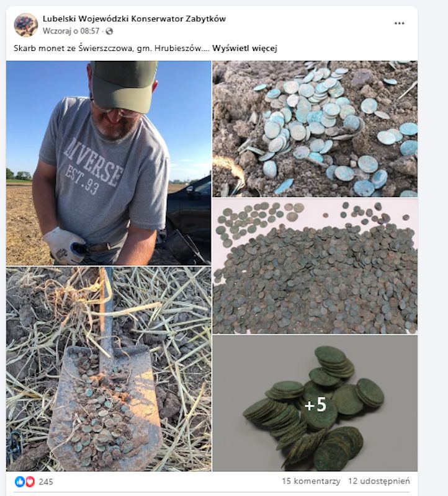Open photo of blue coins in soil
Viewport: 448px width, 496px height.
tap(315, 129)
